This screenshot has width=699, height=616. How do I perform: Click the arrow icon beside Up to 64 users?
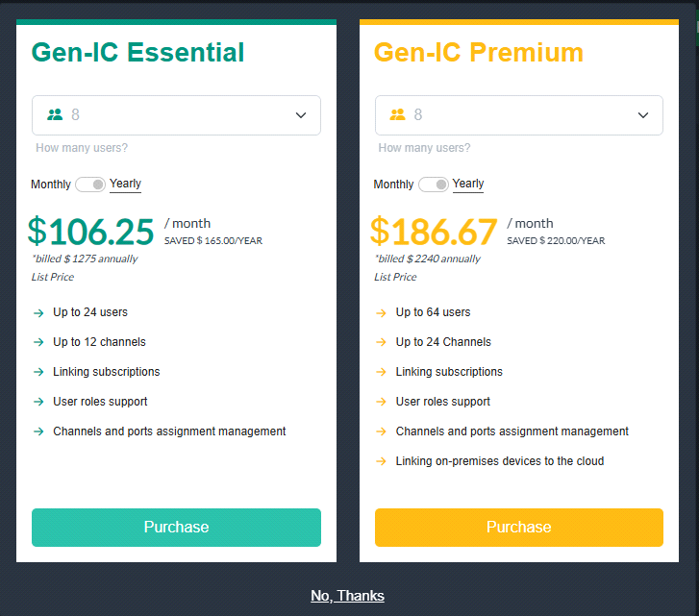pos(381,313)
